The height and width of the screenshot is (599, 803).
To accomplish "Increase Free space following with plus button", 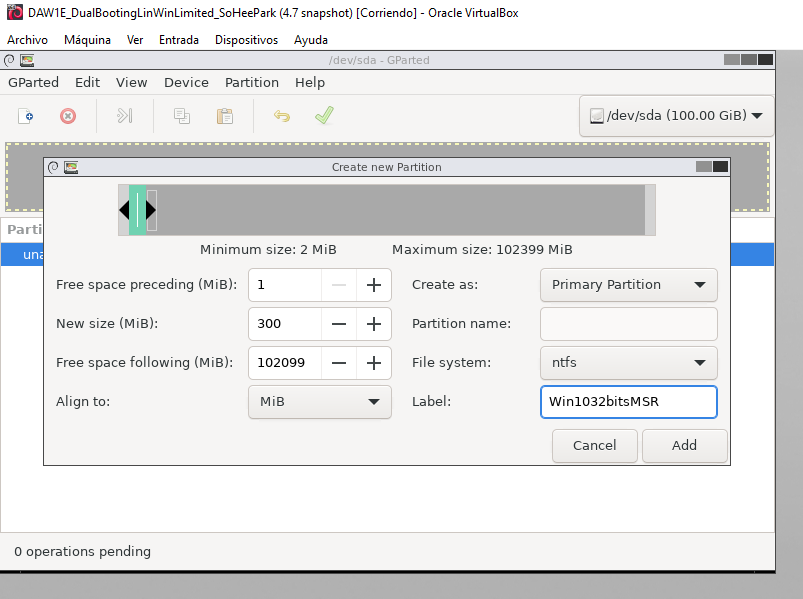I will point(374,362).
